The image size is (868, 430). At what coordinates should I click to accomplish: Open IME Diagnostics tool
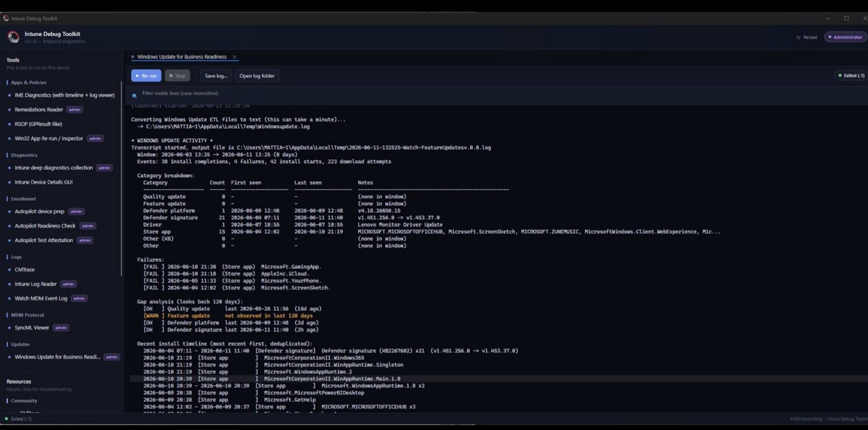(64, 95)
